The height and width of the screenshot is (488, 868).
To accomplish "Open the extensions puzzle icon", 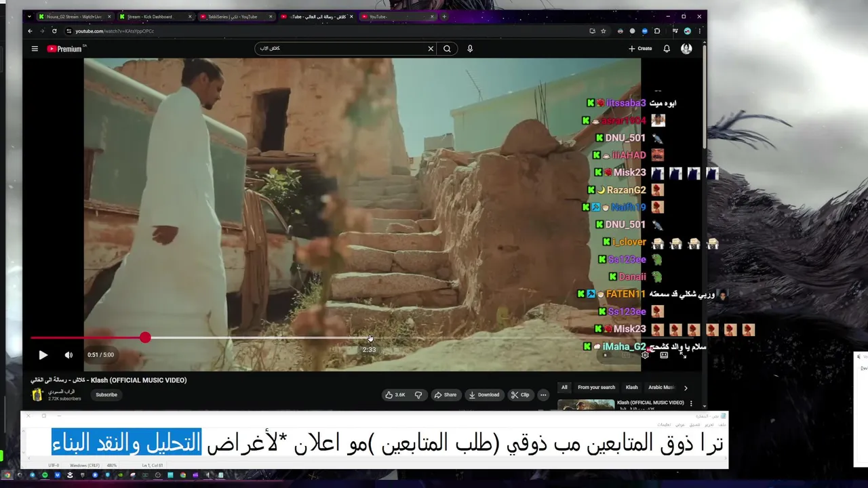I will coord(656,31).
